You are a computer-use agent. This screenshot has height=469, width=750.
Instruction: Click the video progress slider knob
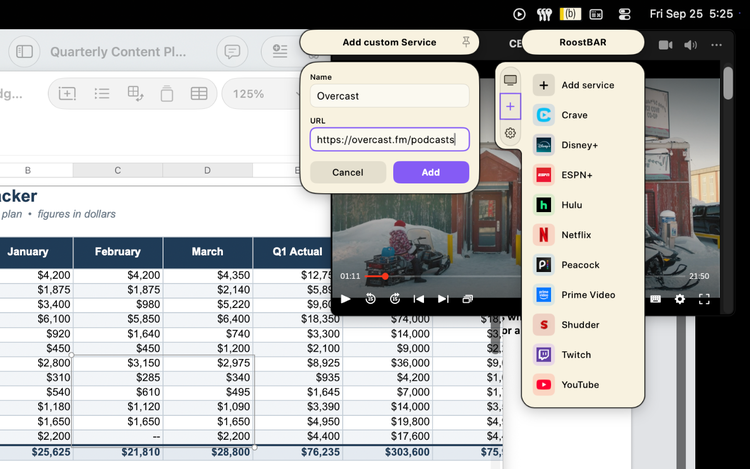pyautogui.click(x=385, y=276)
